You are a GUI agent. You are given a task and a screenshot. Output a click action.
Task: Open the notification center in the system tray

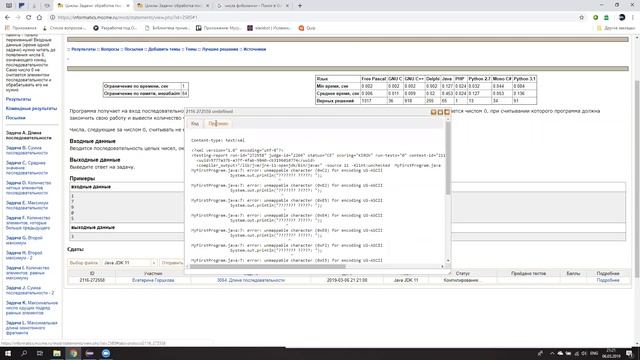(x=630, y=353)
